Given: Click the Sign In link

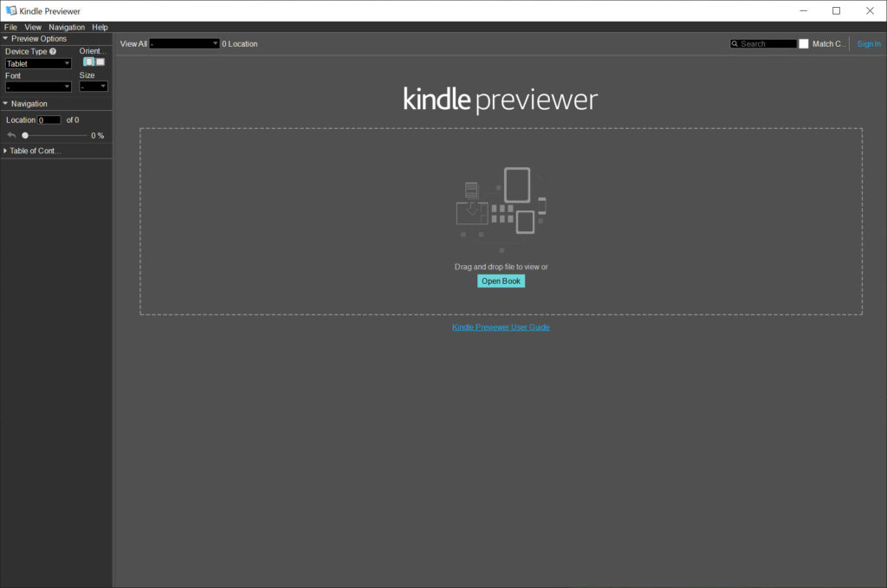Looking at the screenshot, I should click(x=869, y=43).
